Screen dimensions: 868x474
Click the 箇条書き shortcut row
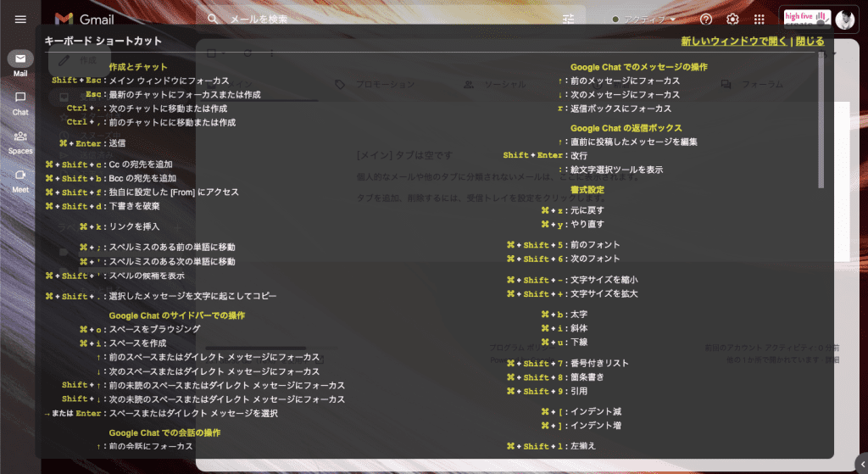tap(555, 377)
